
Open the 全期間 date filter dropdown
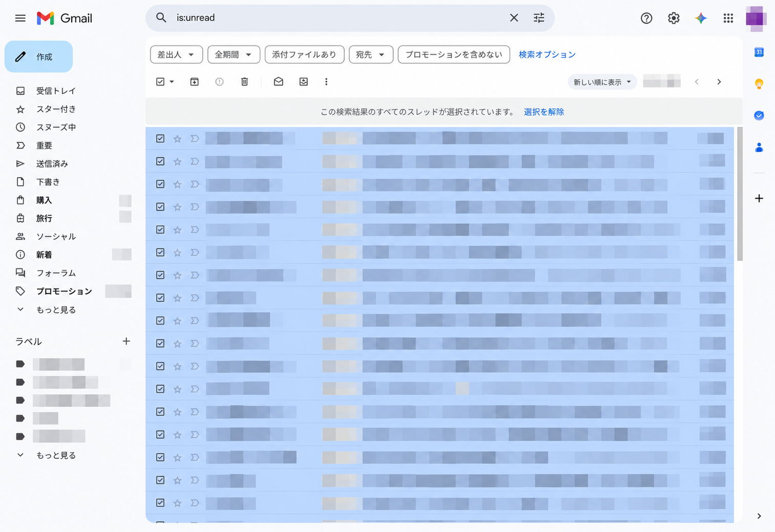pyautogui.click(x=234, y=55)
